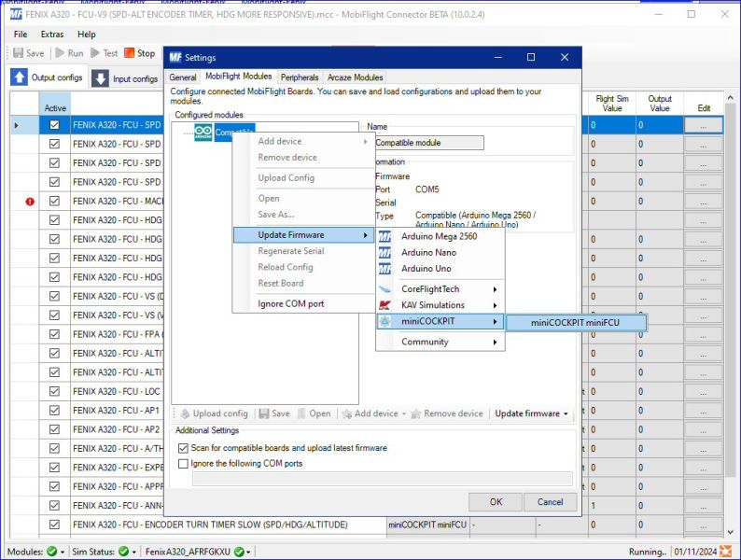This screenshot has height=560, width=741.
Task: Click the Open file icon in Settings toolbar
Action: [302, 413]
